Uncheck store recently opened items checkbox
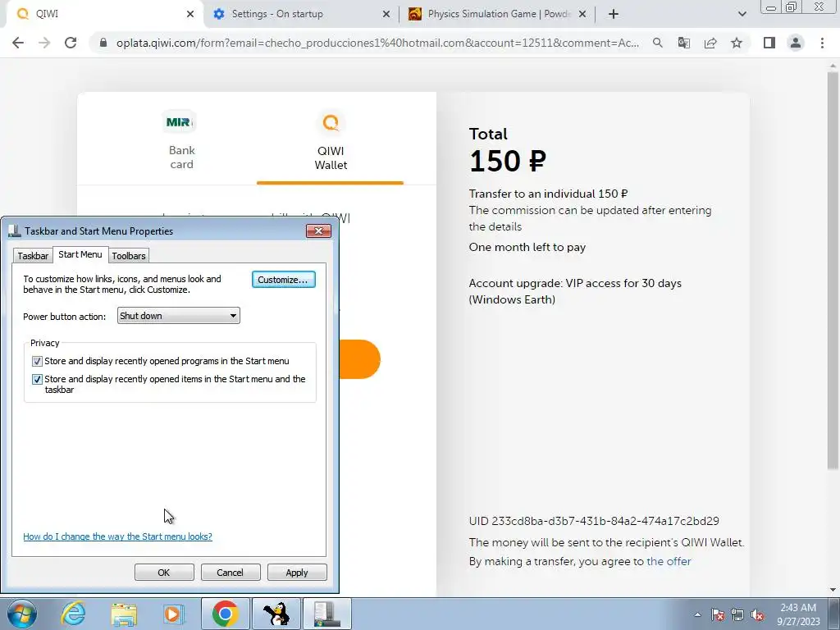Viewport: 840px width, 630px height. pos(37,379)
